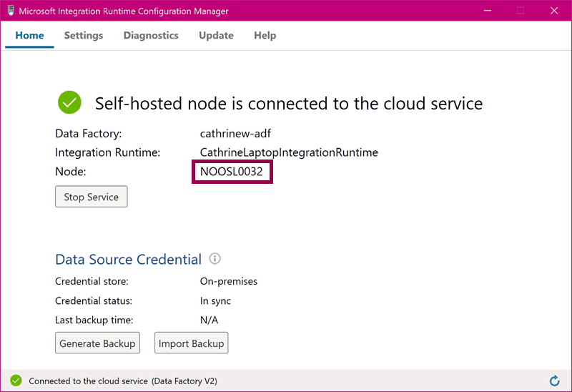Image resolution: width=572 pixels, height=392 pixels.
Task: Click the node name NOOSL0032
Action: [x=232, y=172]
